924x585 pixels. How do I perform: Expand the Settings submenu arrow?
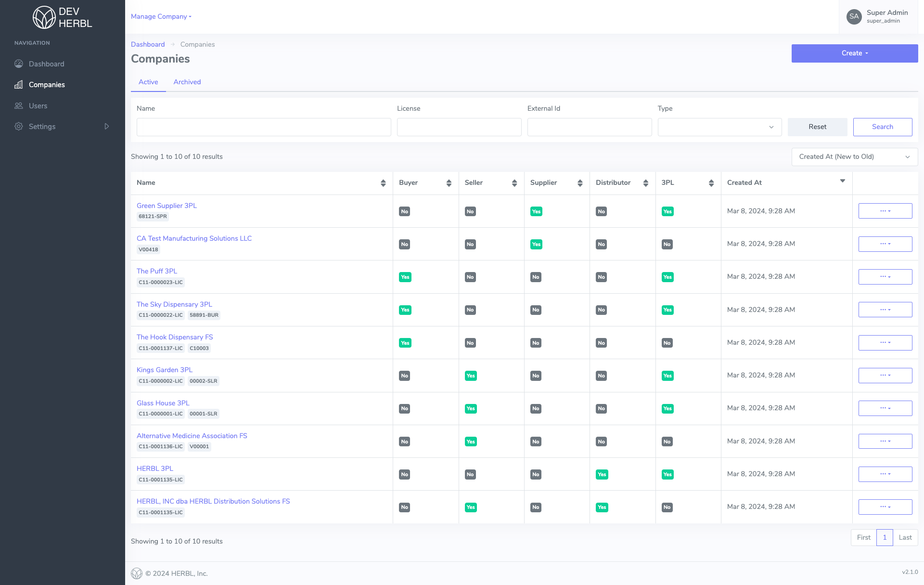(107, 126)
